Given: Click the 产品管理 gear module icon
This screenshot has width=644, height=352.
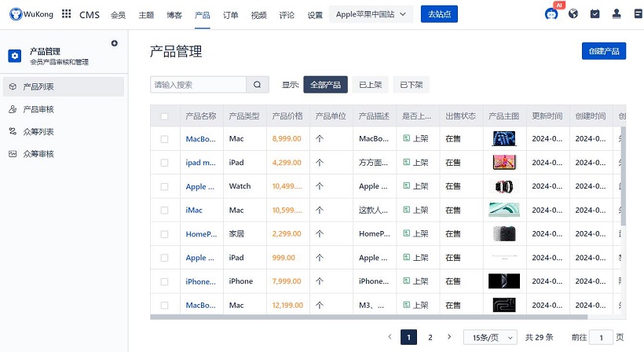Looking at the screenshot, I should (x=15, y=56).
